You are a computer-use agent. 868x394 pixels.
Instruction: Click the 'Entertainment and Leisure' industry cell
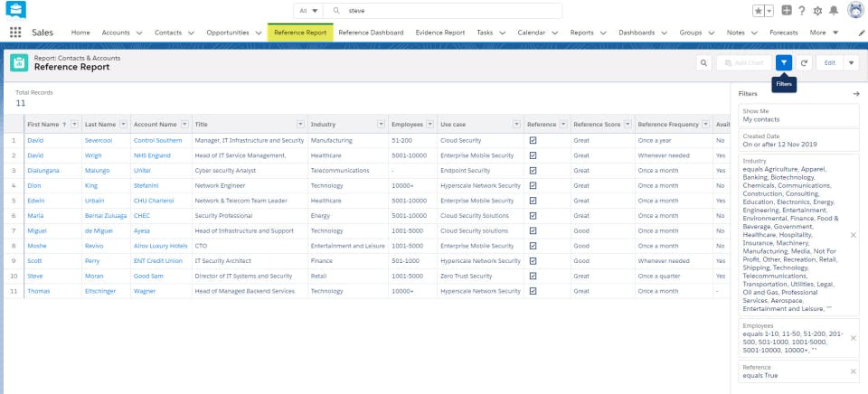pyautogui.click(x=347, y=246)
